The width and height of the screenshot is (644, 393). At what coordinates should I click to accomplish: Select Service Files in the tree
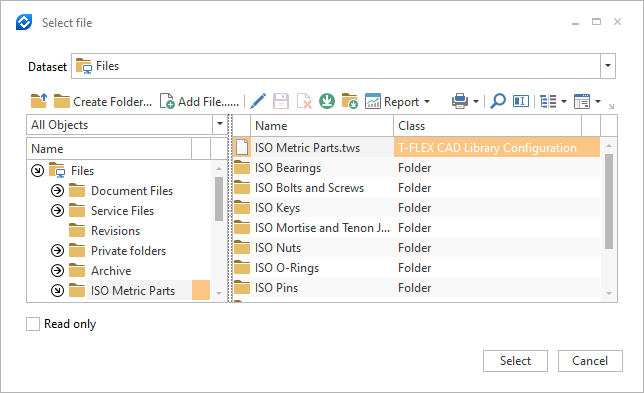pos(122,211)
